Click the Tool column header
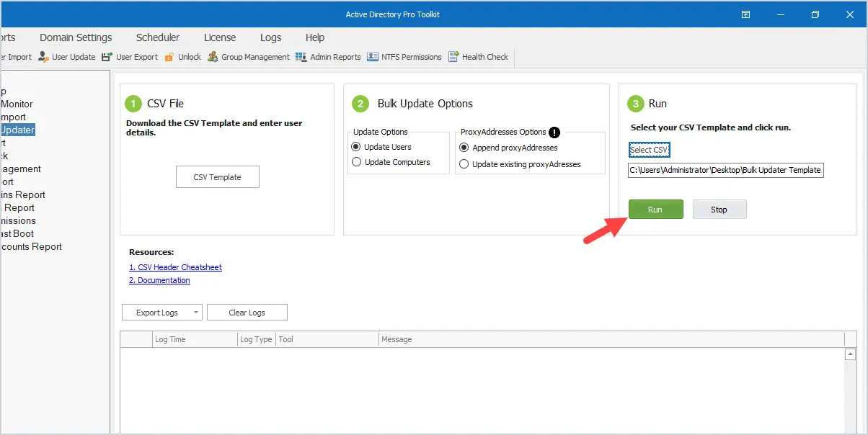The width and height of the screenshot is (868, 435). tap(327, 339)
